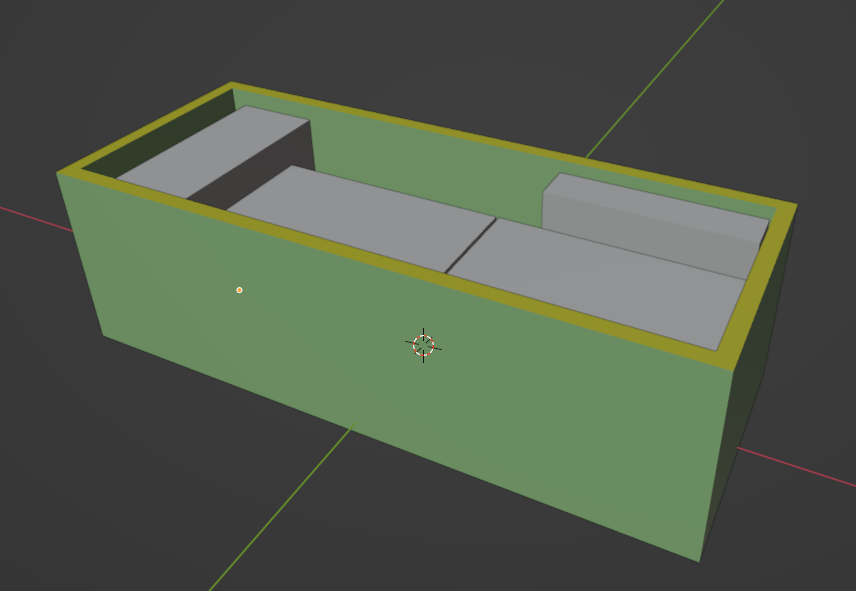856x591 pixels.
Task: Select the gray block in the back-left corner
Action: click(x=215, y=150)
